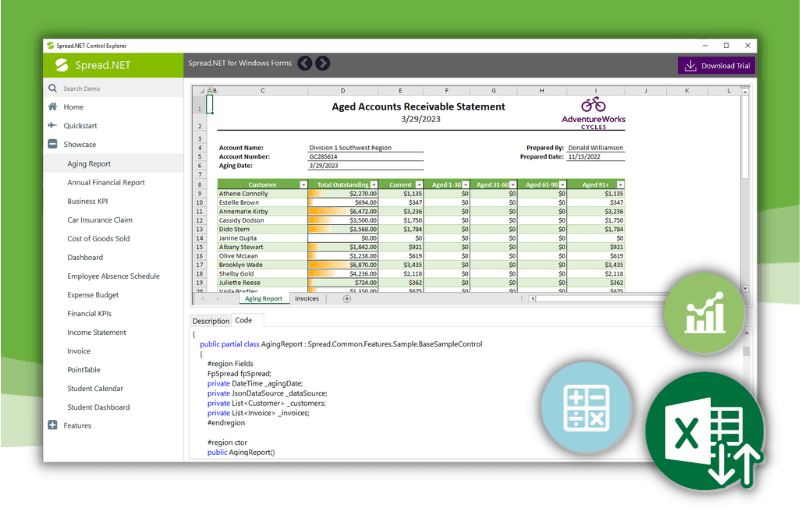Click the Aged Accounts Receivable Statement title
The height and width of the screenshot is (510, 800).
point(418,107)
